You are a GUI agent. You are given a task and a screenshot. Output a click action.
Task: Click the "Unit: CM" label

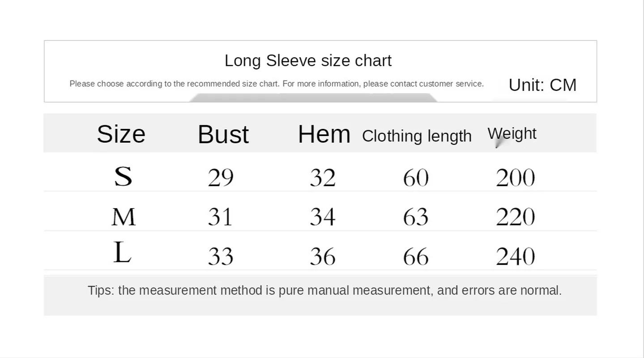tap(542, 85)
